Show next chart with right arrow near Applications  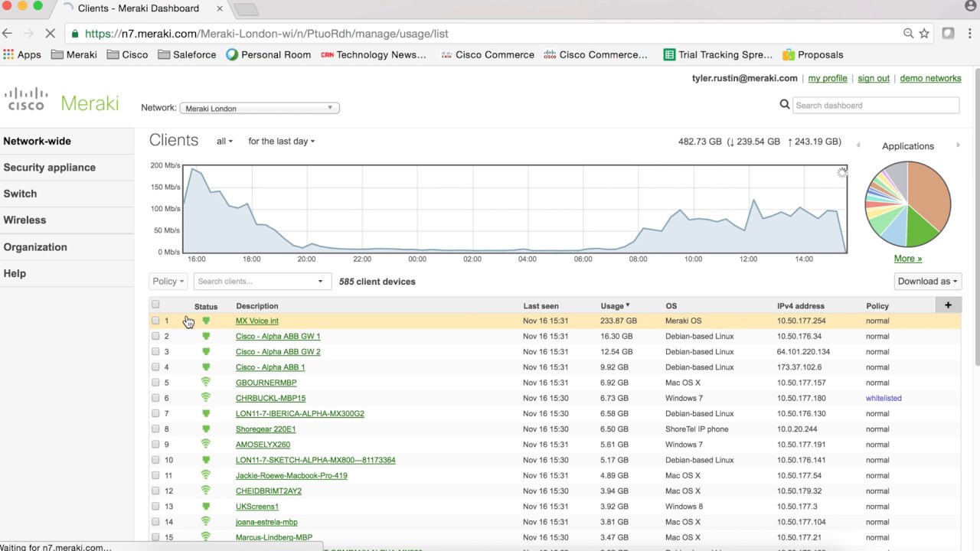pyautogui.click(x=958, y=145)
